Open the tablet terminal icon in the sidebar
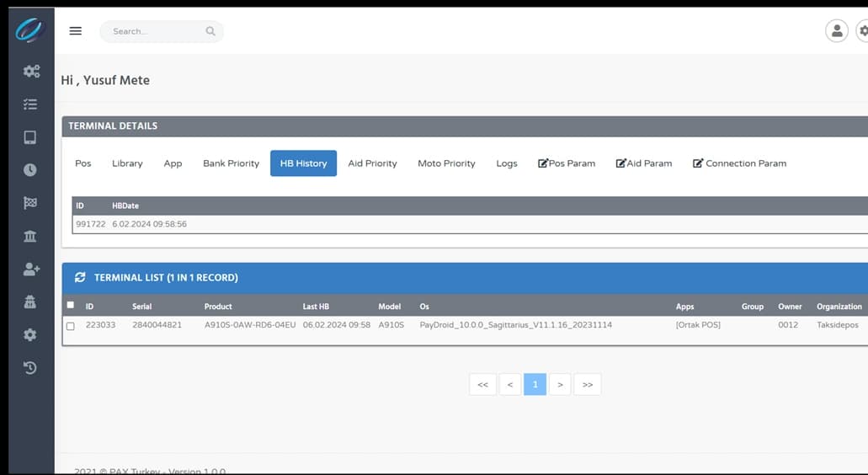The width and height of the screenshot is (868, 475). coord(30,137)
